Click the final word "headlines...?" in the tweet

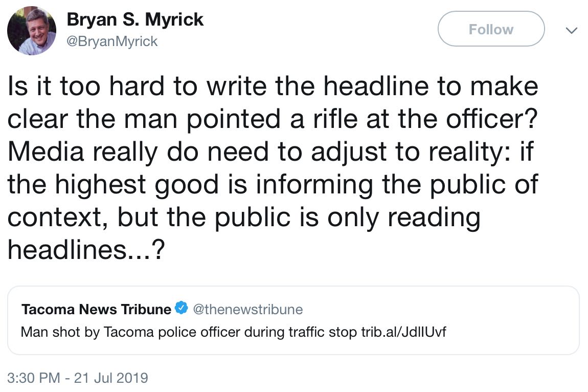tap(86, 250)
